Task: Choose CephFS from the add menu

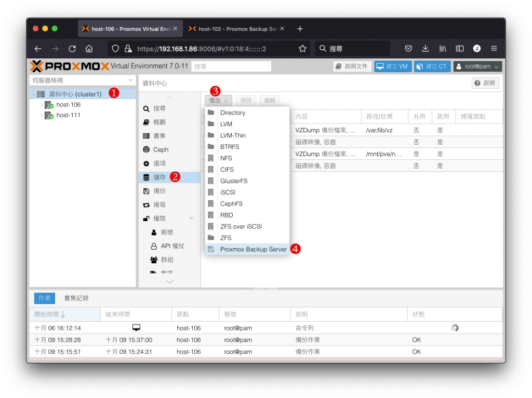Action: pos(247,204)
